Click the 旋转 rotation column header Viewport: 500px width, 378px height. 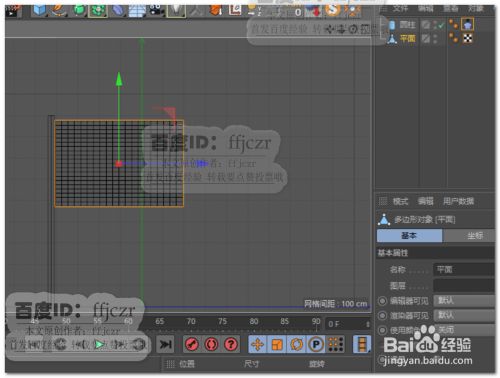pyautogui.click(x=316, y=364)
